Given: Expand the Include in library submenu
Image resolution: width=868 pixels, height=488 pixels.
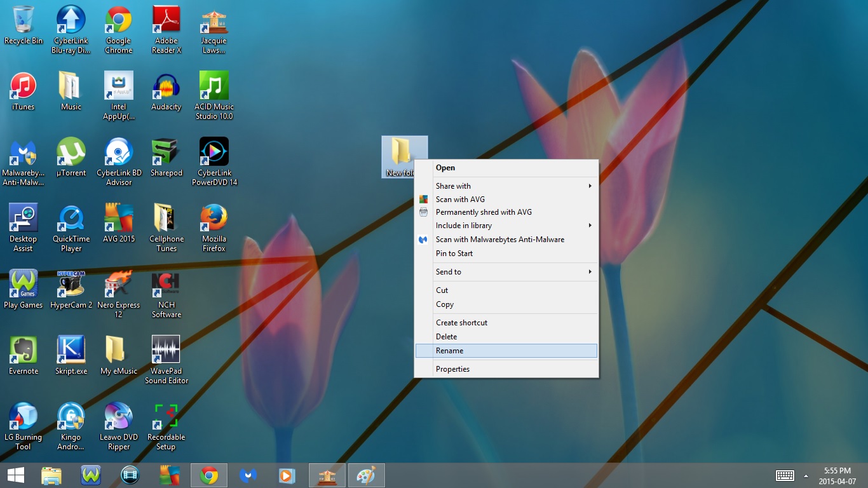Looking at the screenshot, I should (x=506, y=226).
